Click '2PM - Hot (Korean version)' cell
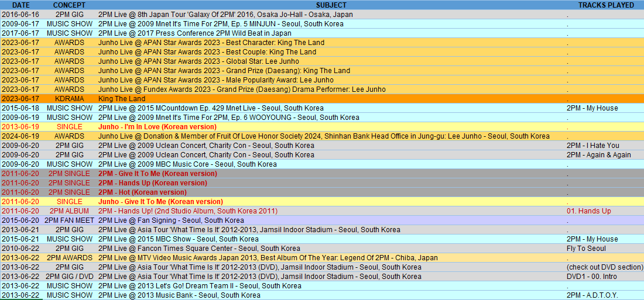 pyautogui.click(x=331, y=192)
